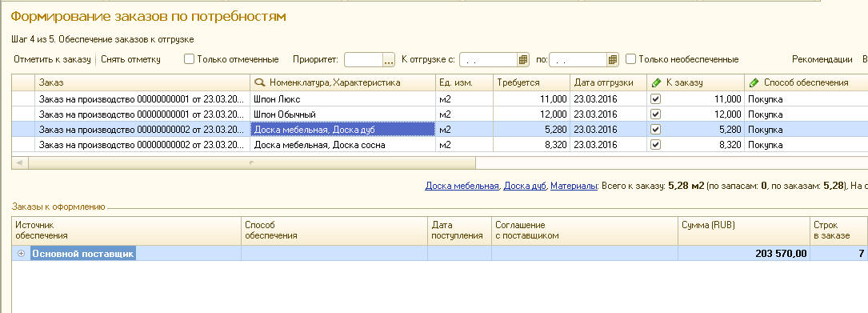Click order cell in the Шпон Люкс row
The height and width of the screenshot is (313, 868).
tap(142, 98)
